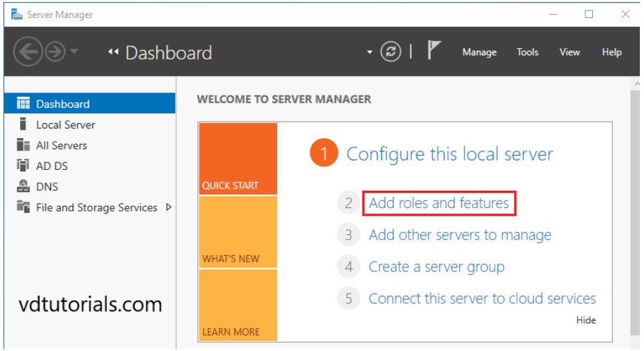644x351 pixels.
Task: Click Add other servers to manage
Action: [x=460, y=235]
